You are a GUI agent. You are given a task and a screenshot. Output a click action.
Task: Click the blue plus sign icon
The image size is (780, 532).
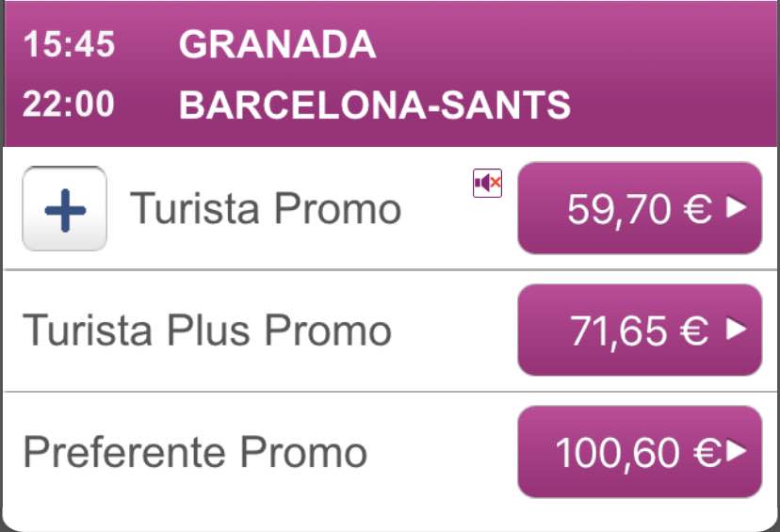pos(65,210)
